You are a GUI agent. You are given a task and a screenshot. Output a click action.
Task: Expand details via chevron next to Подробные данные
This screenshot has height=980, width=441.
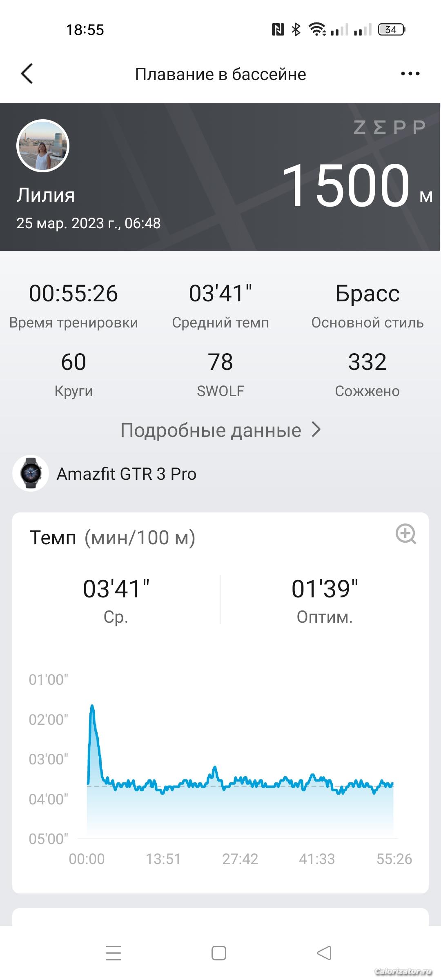click(316, 430)
